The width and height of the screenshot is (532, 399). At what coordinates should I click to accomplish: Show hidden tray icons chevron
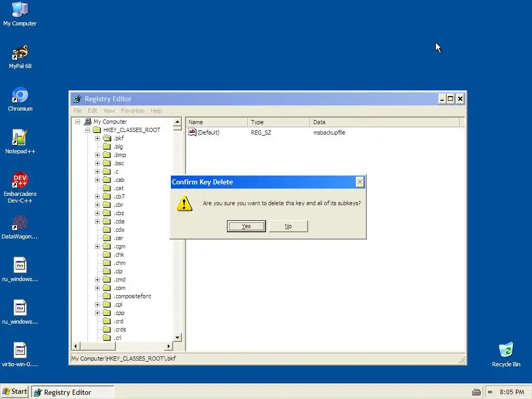pos(490,392)
